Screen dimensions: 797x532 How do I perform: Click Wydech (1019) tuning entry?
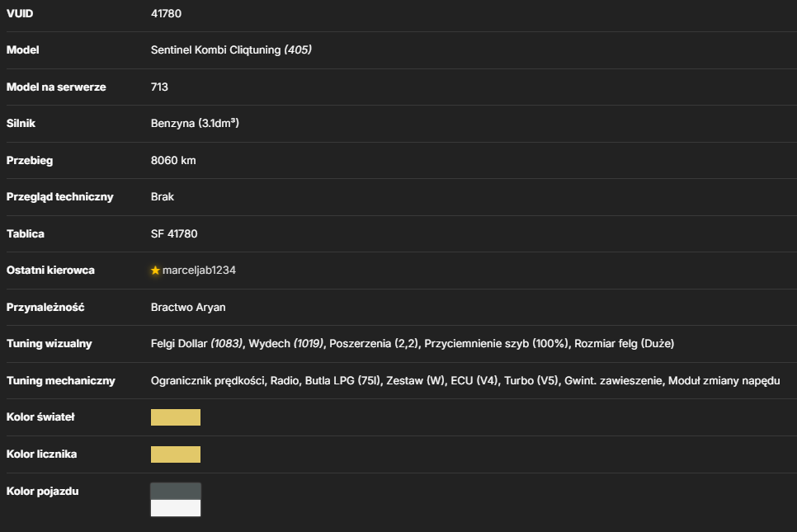286,344
